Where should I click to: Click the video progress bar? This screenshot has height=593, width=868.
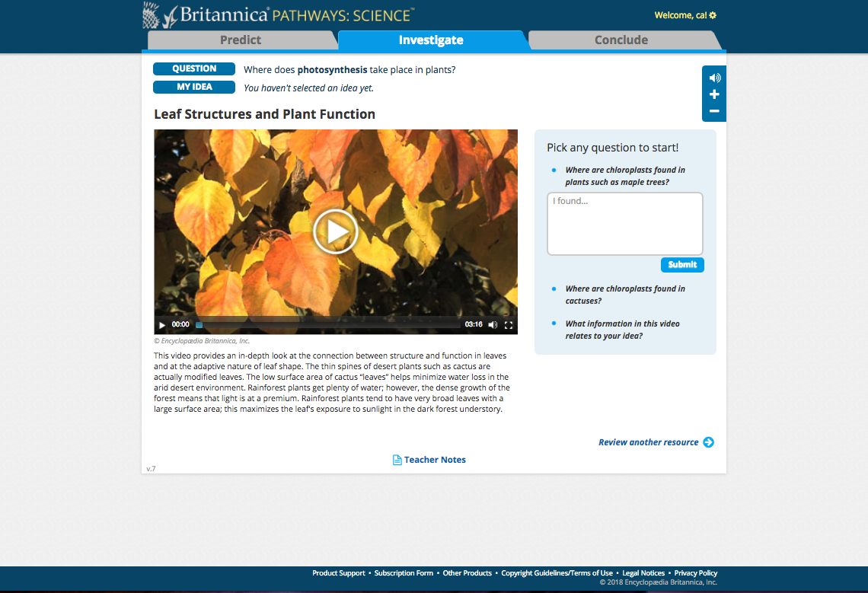pyautogui.click(x=328, y=325)
